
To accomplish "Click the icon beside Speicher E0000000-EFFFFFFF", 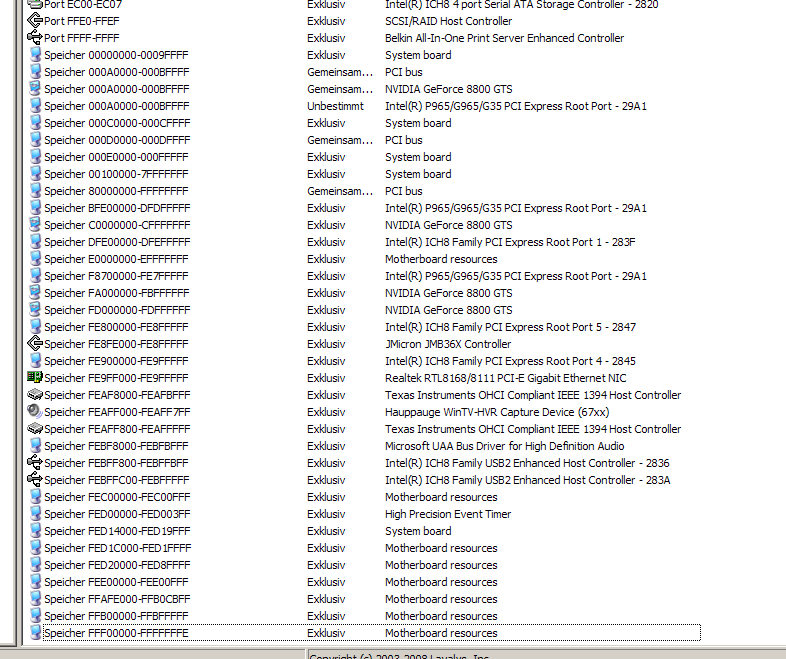I will [36, 259].
